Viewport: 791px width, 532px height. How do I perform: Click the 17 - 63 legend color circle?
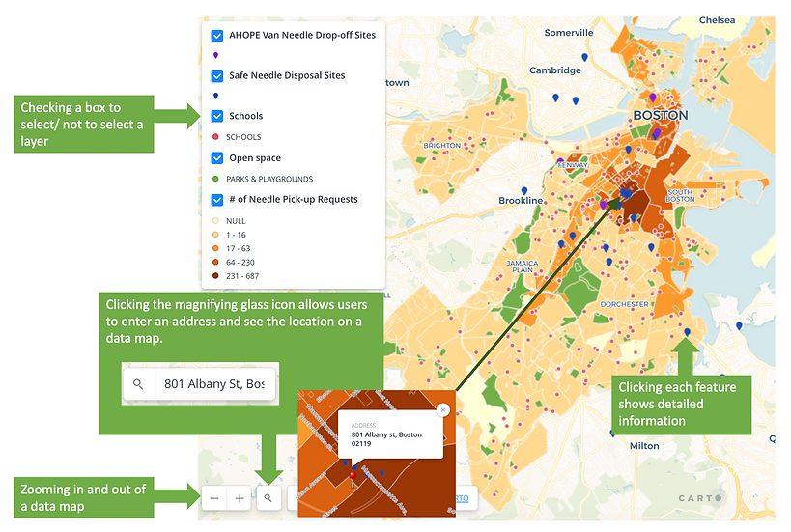[x=215, y=248]
